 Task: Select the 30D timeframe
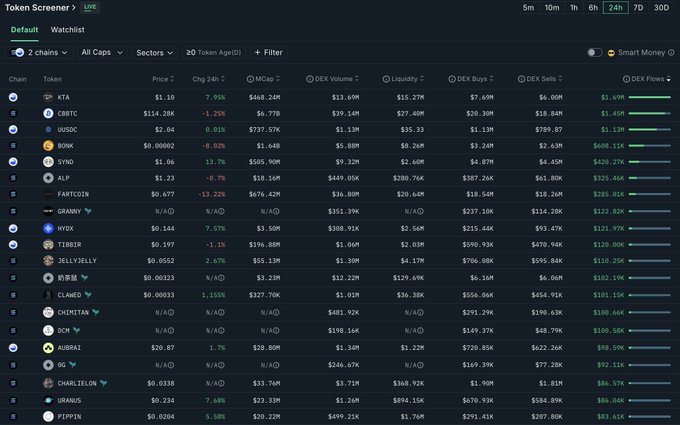[x=661, y=7]
